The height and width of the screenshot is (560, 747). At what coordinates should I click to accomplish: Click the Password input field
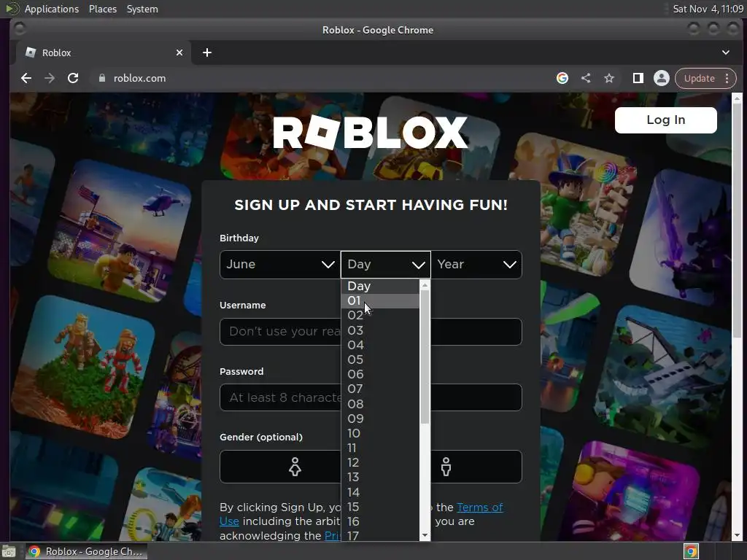point(371,397)
